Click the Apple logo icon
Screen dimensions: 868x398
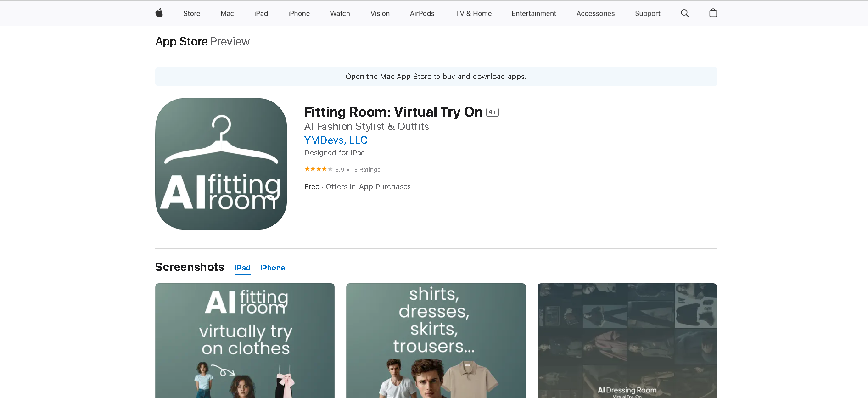click(159, 13)
